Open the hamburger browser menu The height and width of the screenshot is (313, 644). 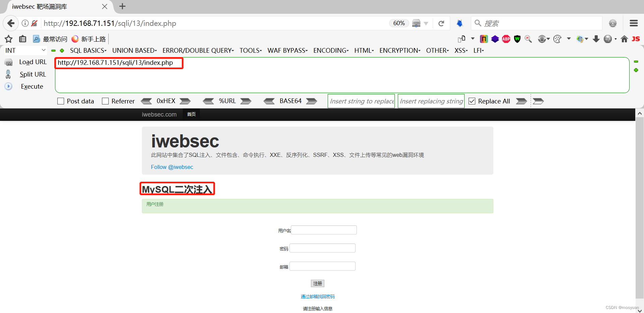click(634, 23)
